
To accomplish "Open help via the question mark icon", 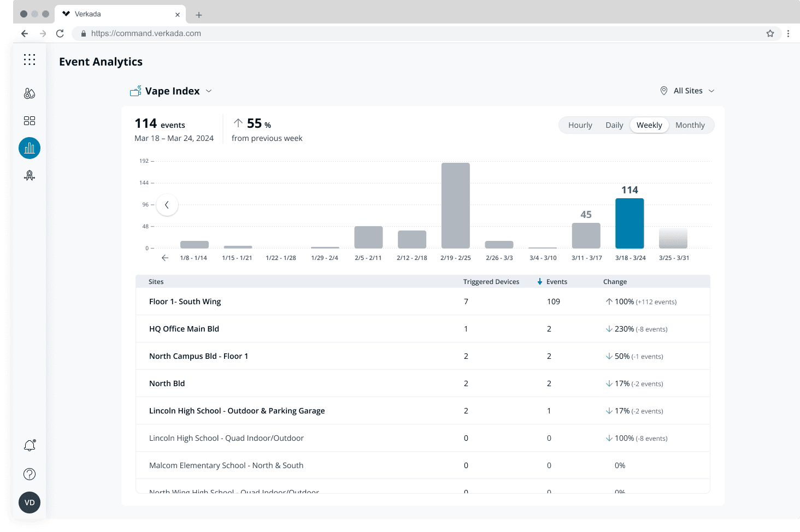I will tap(30, 474).
